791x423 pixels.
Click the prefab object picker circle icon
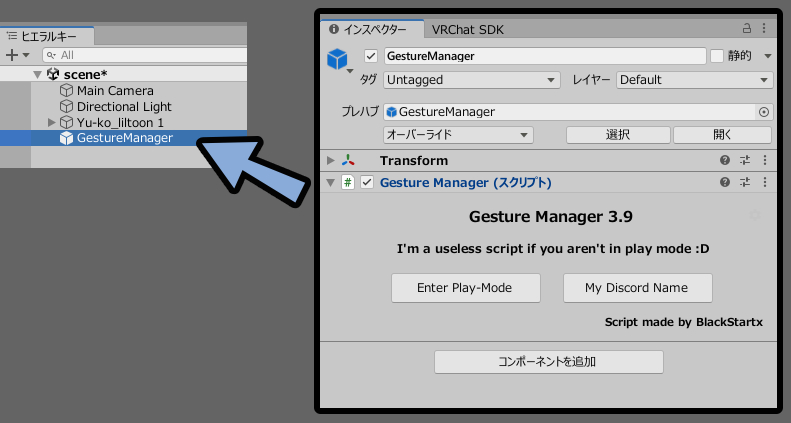(x=764, y=112)
